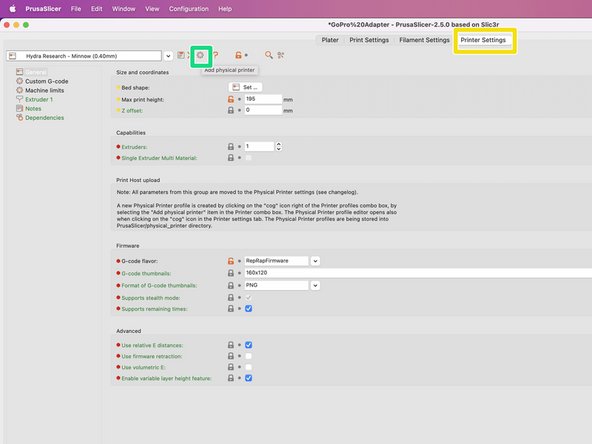Open the View menu
The height and width of the screenshot is (444, 592).
[152, 9]
